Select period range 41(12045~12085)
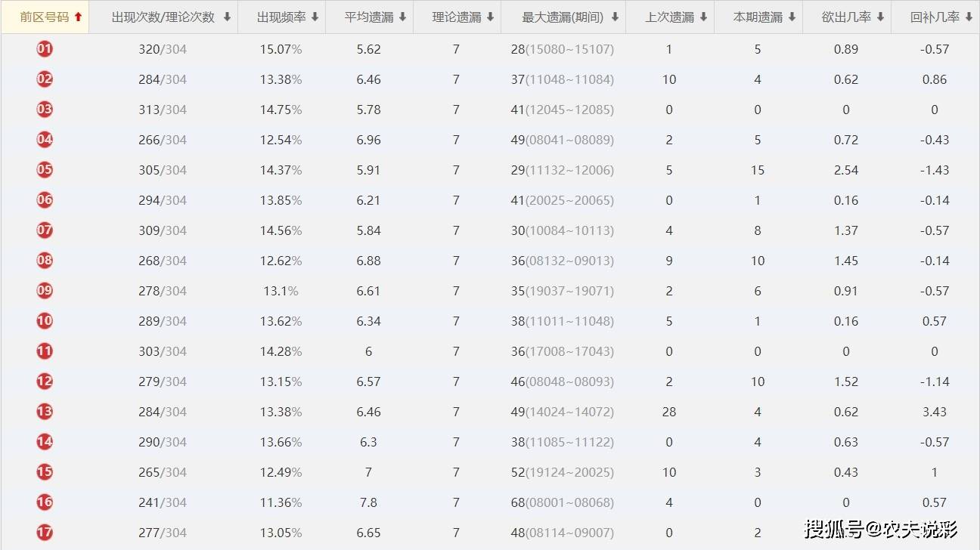Screen dimensions: 980x550 [x=563, y=110]
